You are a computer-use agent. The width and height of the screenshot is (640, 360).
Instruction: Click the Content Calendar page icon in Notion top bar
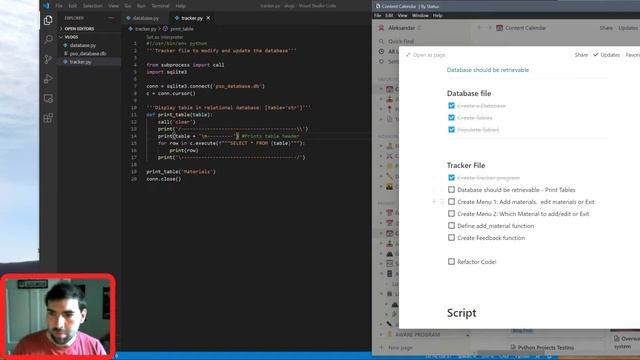(x=499, y=28)
